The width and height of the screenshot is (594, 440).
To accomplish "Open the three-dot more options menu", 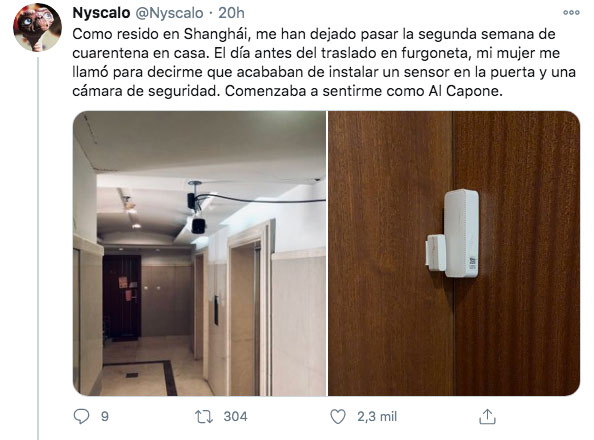I will click(571, 13).
